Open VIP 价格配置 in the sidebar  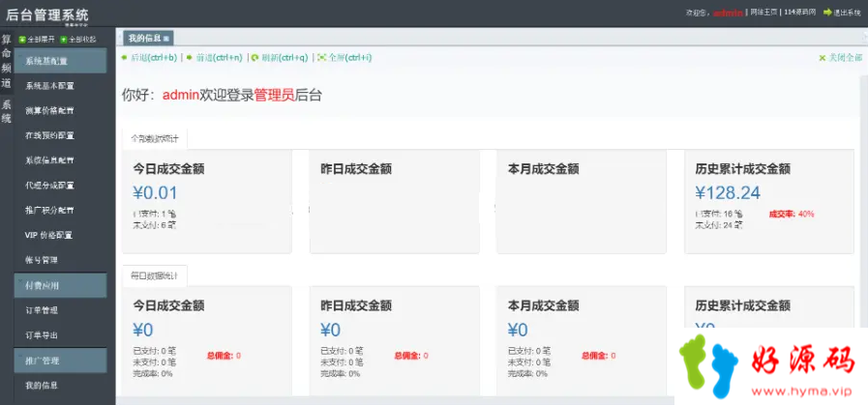(48, 235)
